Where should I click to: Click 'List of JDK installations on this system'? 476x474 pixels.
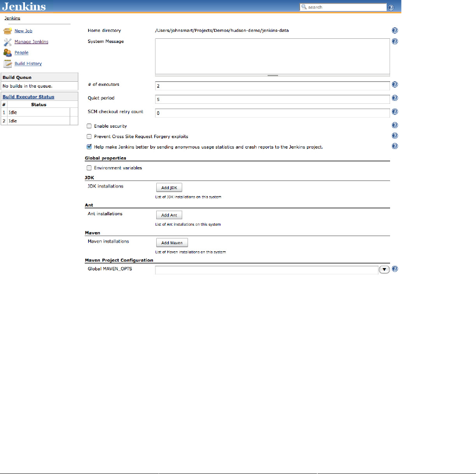[188, 197]
